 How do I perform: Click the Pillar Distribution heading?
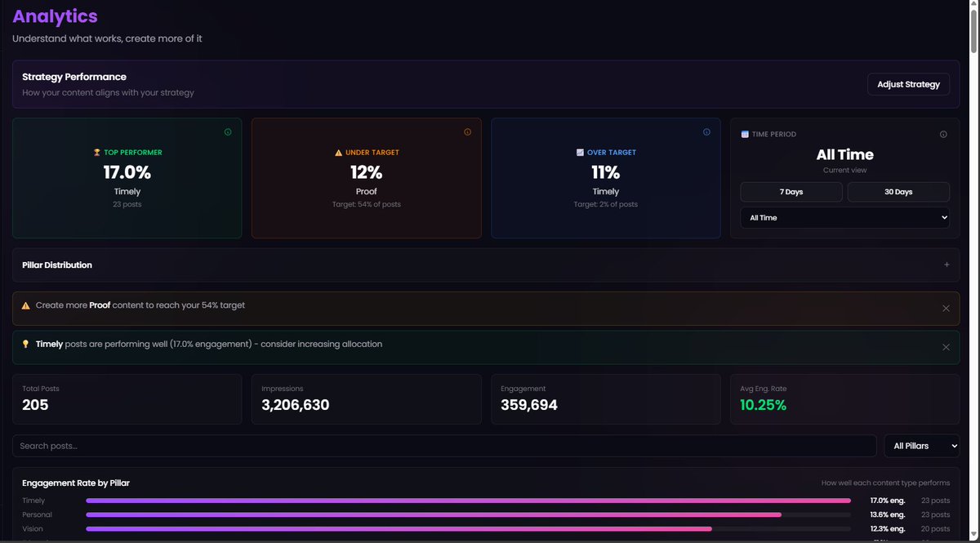57,265
